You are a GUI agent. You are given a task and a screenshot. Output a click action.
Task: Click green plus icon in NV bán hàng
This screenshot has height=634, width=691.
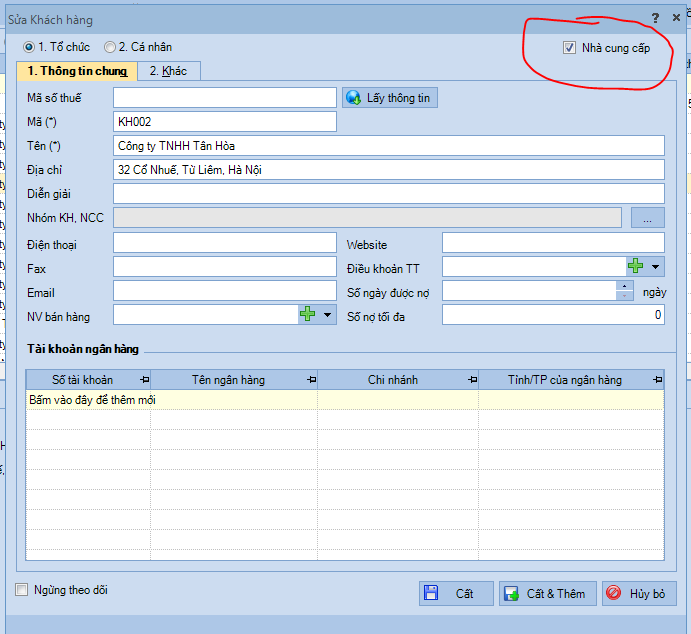[307, 314]
